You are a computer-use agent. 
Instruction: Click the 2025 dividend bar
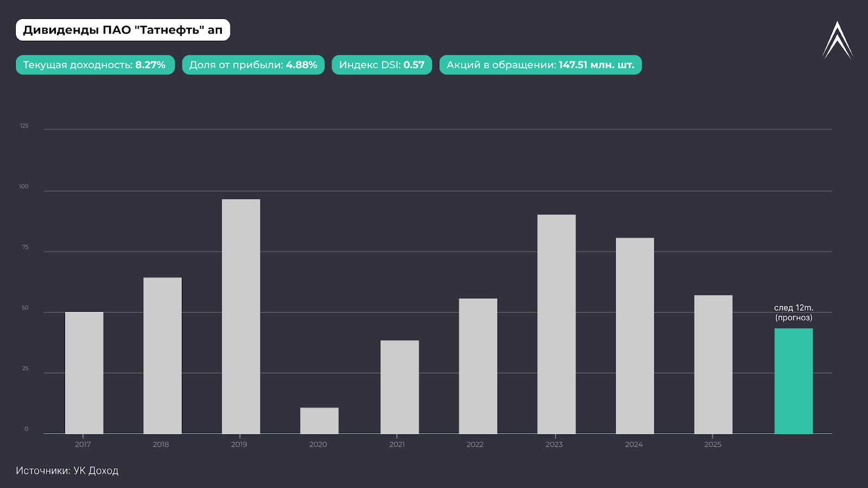(x=713, y=364)
